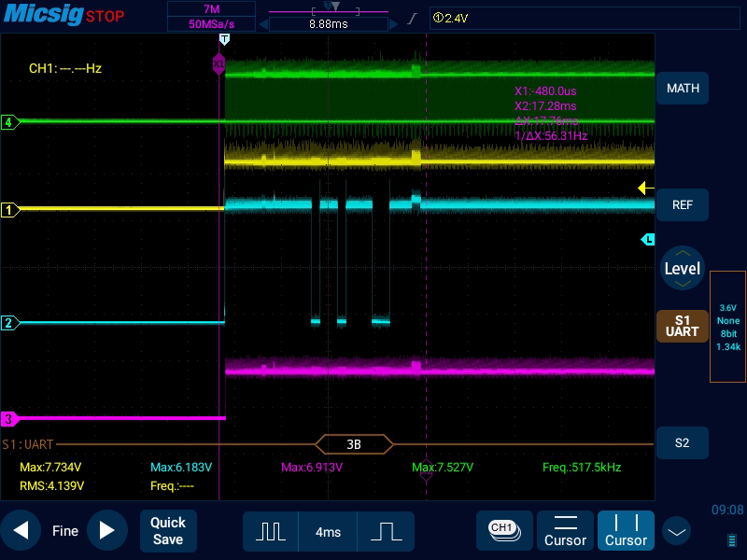Toggle the vertical Cursor button
Image resolution: width=747 pixels, height=560 pixels.
pos(626,531)
